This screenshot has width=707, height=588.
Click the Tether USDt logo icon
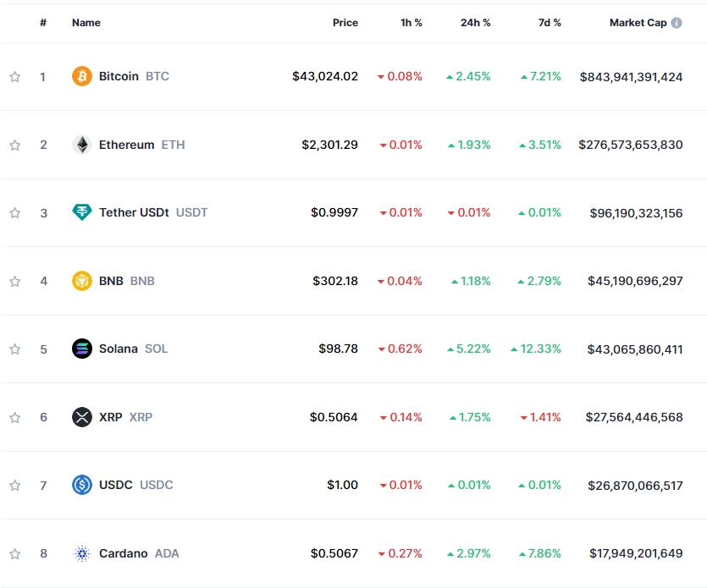[x=82, y=212]
